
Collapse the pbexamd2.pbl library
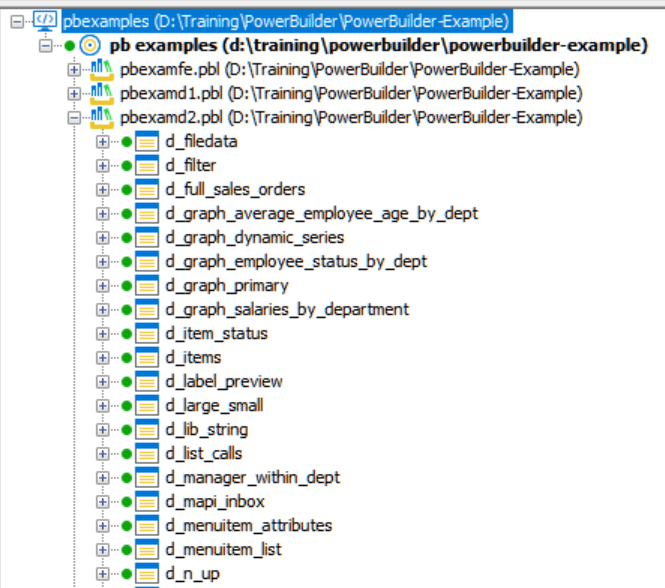point(74,118)
